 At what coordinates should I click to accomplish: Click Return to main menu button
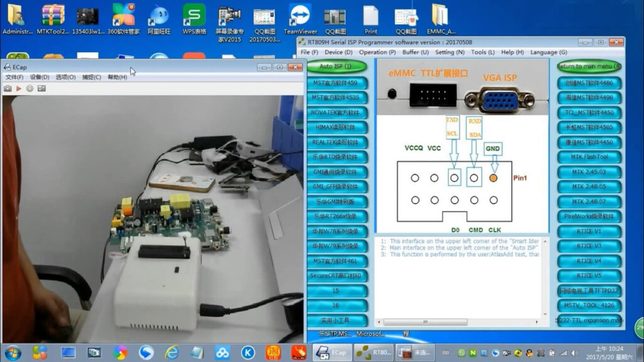tap(589, 66)
